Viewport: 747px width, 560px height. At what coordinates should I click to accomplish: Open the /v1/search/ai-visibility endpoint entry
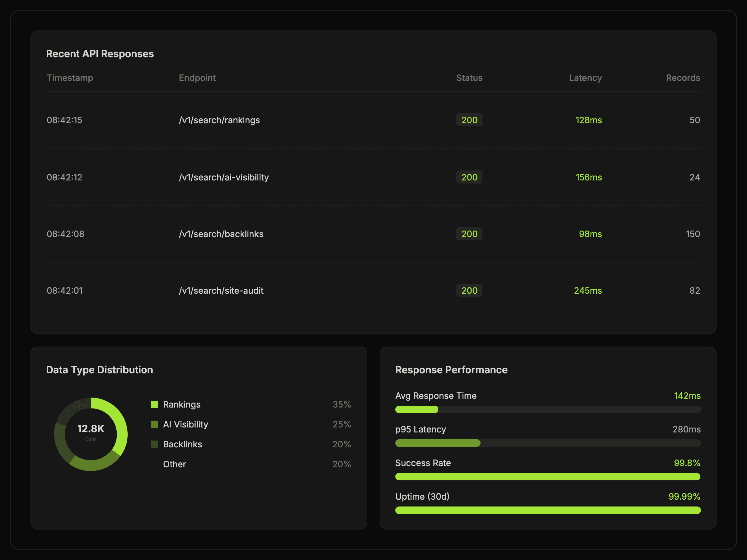click(223, 177)
